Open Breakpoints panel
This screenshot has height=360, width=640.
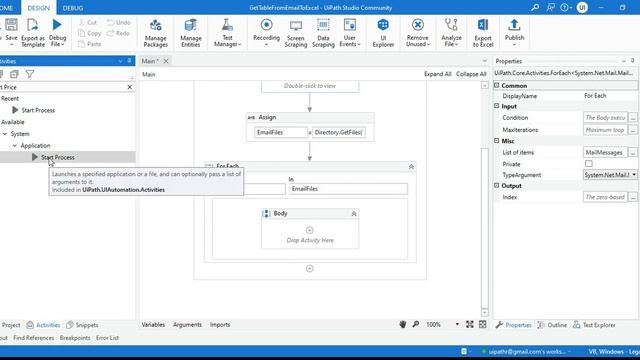75,338
